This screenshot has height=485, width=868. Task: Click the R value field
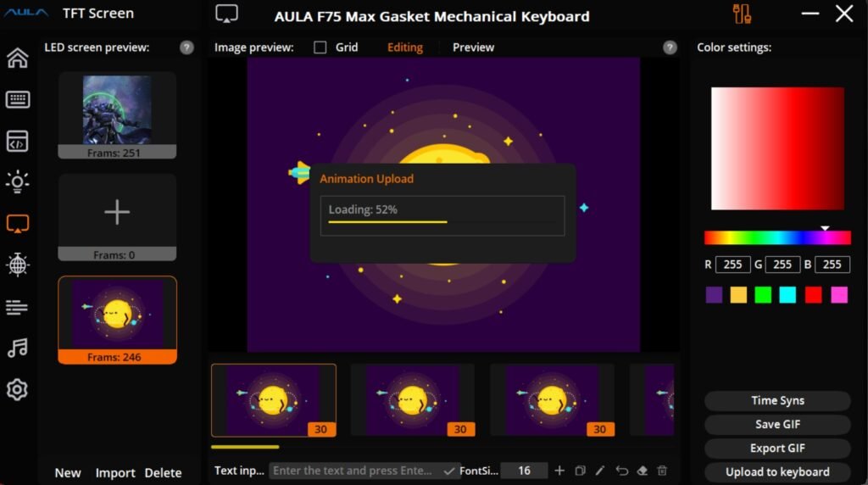733,265
